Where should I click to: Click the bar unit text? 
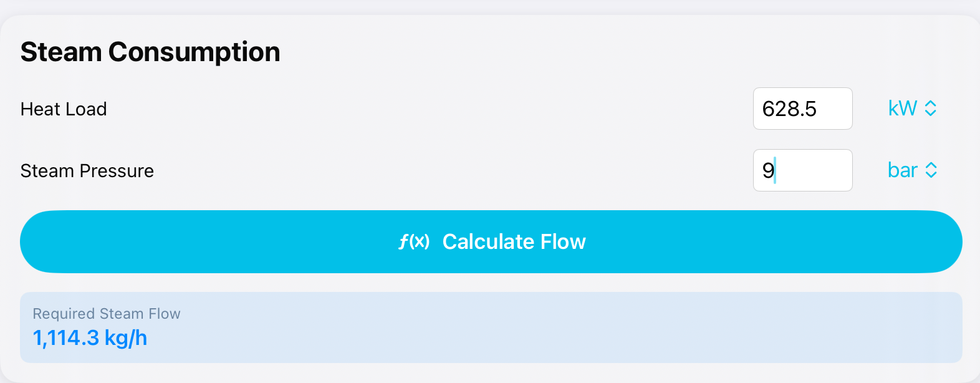coord(902,170)
